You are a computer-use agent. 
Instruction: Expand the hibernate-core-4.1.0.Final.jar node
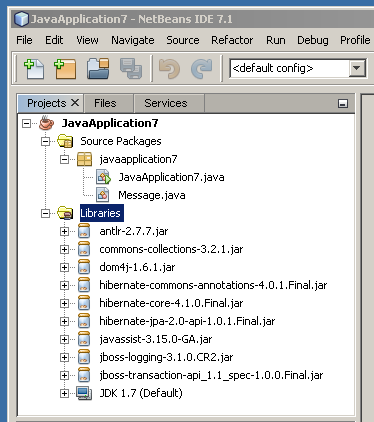pyautogui.click(x=64, y=304)
